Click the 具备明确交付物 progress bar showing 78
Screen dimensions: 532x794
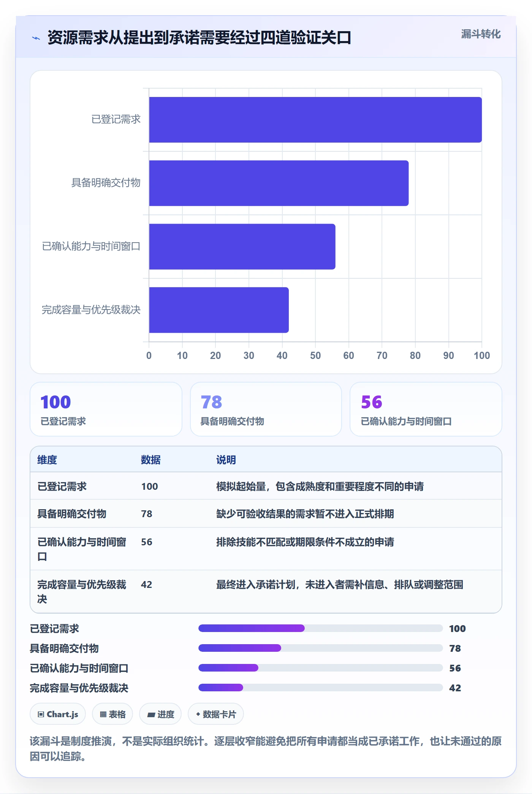pyautogui.click(x=320, y=648)
